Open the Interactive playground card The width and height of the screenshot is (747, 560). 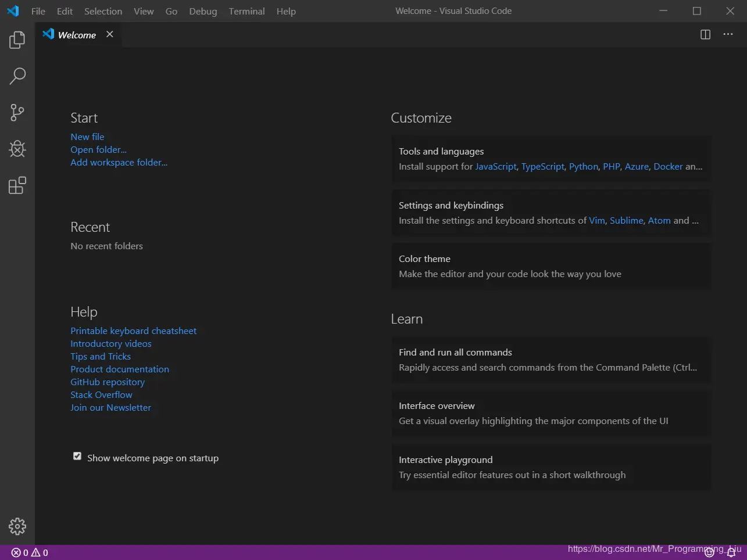tap(551, 468)
